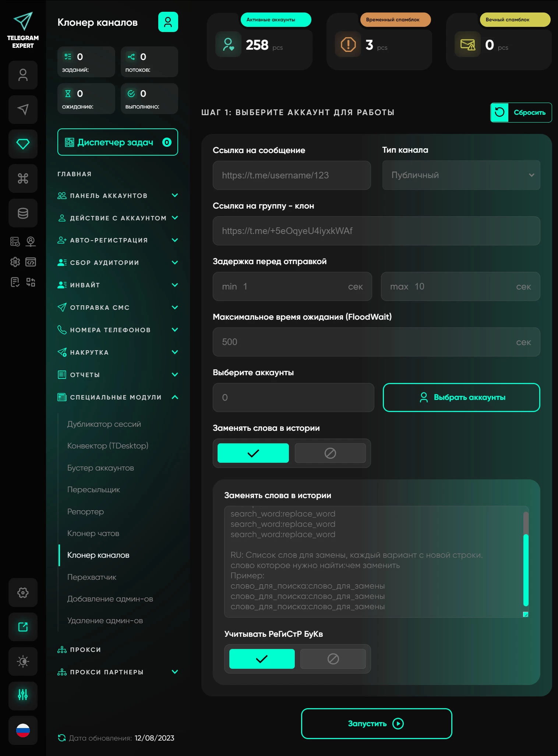
Task: Click the server check small icon
Action: (x=15, y=242)
